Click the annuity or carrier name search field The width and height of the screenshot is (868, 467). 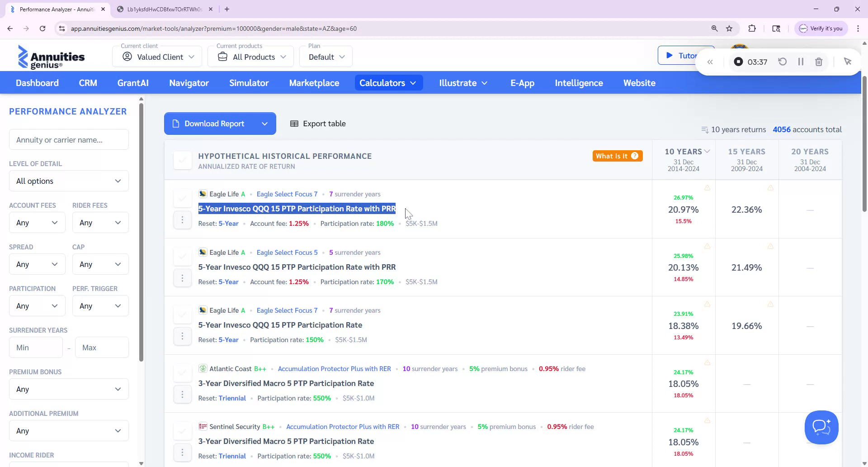(x=68, y=139)
